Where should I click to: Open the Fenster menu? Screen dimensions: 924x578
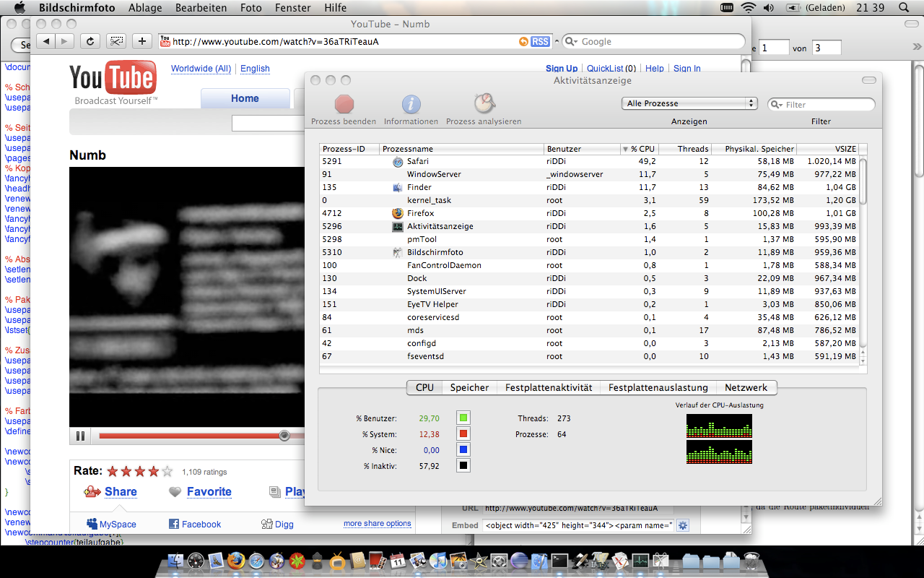pos(293,8)
